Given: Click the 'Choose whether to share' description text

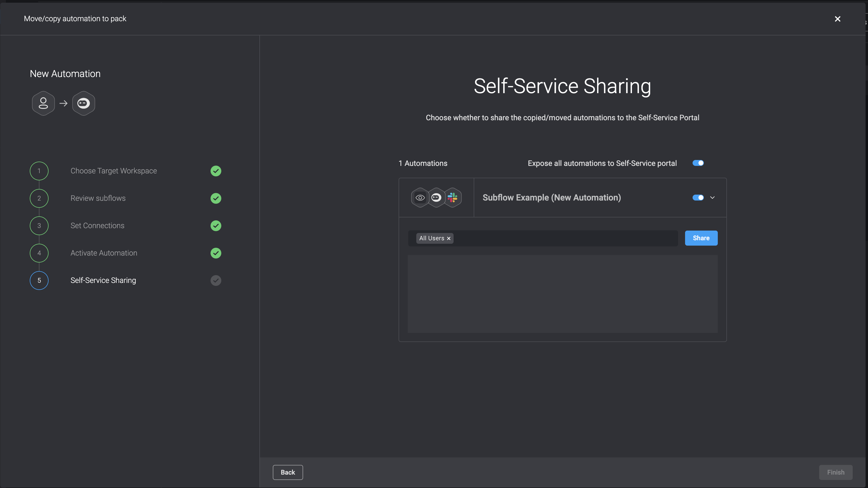Looking at the screenshot, I should point(562,118).
